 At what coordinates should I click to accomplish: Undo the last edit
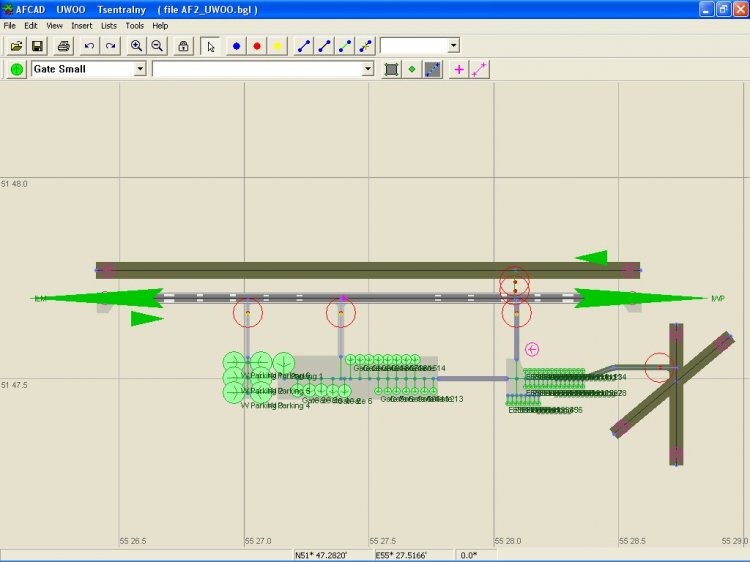coord(89,46)
